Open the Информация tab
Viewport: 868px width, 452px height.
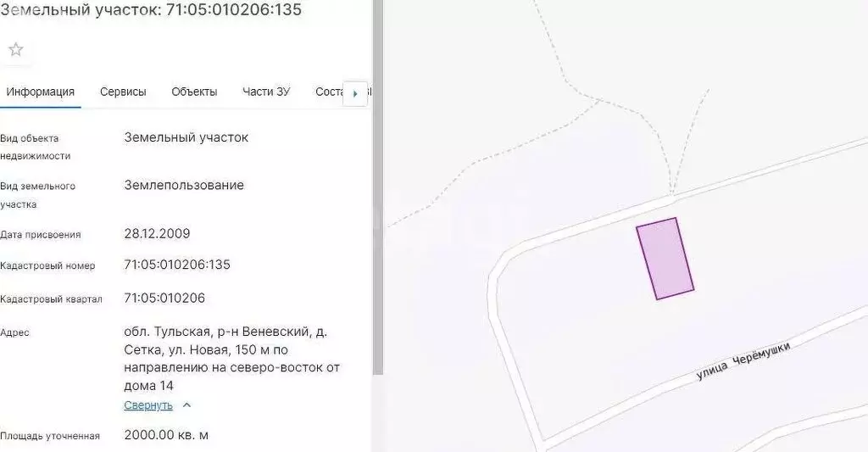(x=41, y=92)
